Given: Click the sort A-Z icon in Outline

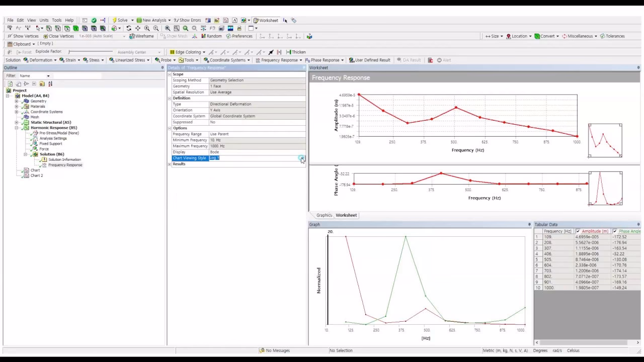Looking at the screenshot, I should pyautogui.click(x=50, y=84).
